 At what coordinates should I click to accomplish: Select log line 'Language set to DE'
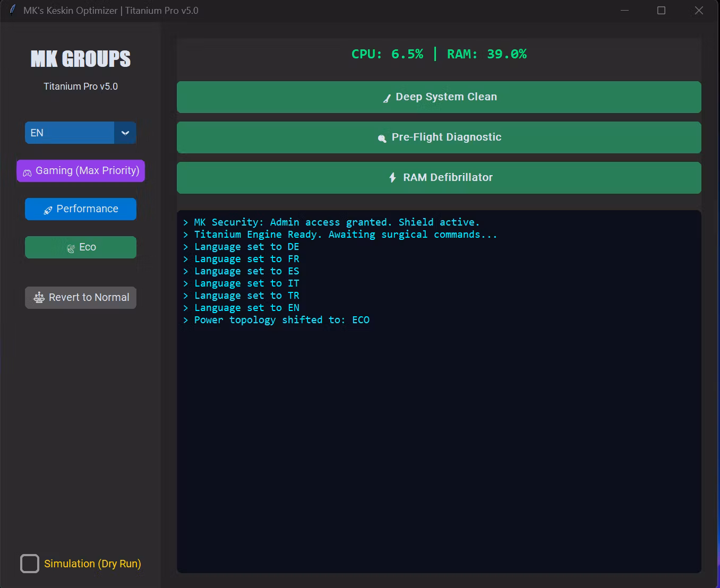(241, 247)
